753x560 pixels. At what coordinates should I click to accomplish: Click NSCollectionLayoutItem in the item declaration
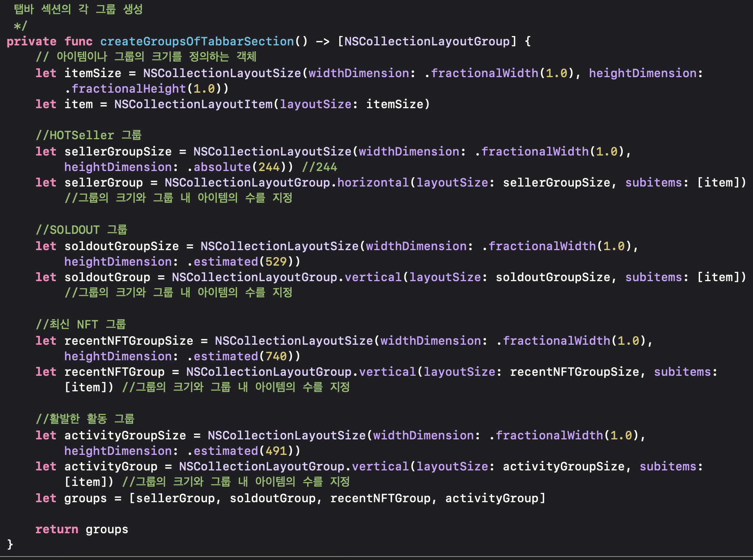(x=193, y=104)
